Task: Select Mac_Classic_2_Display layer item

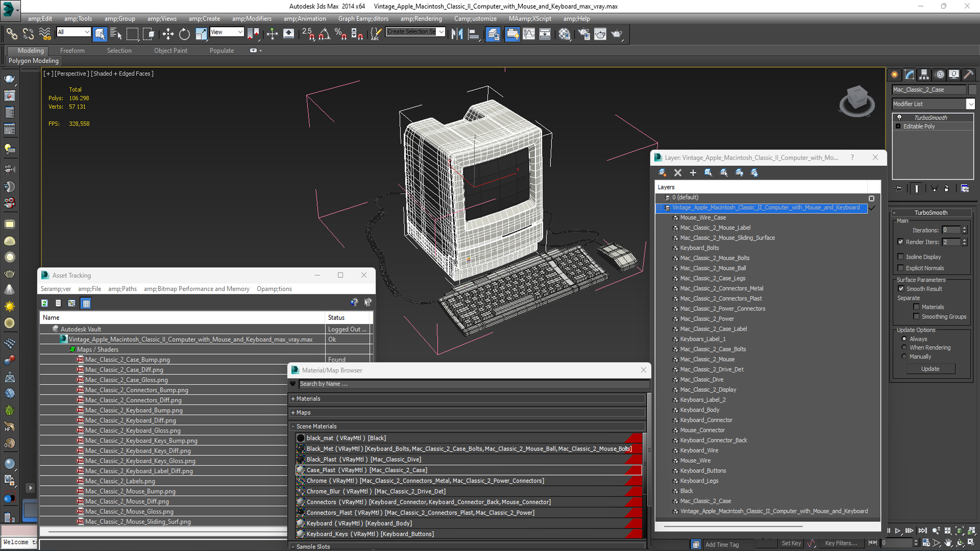Action: (x=707, y=389)
